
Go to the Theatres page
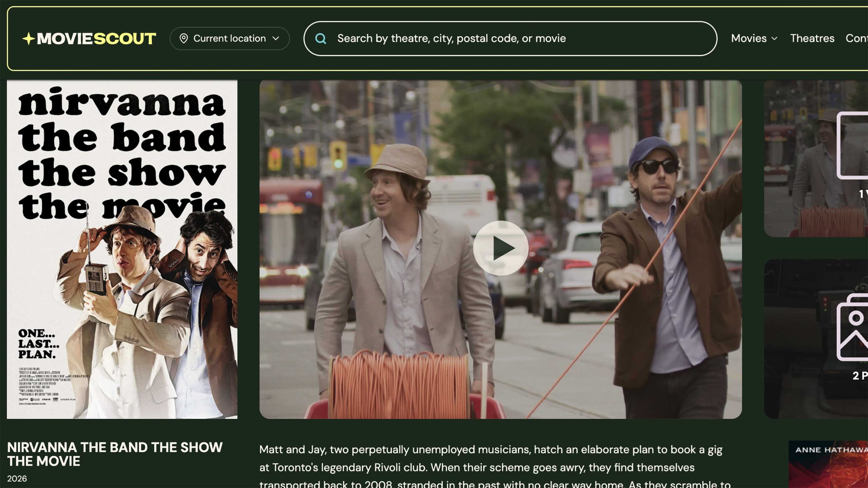coord(812,38)
